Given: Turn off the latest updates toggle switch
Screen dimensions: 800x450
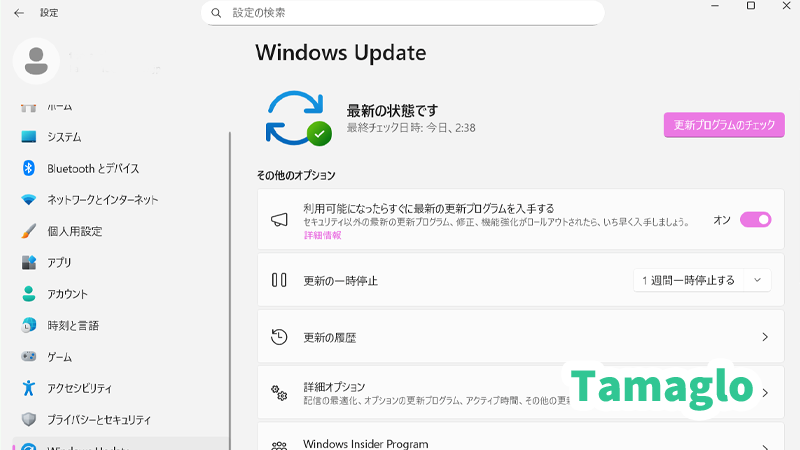Looking at the screenshot, I should [x=755, y=220].
